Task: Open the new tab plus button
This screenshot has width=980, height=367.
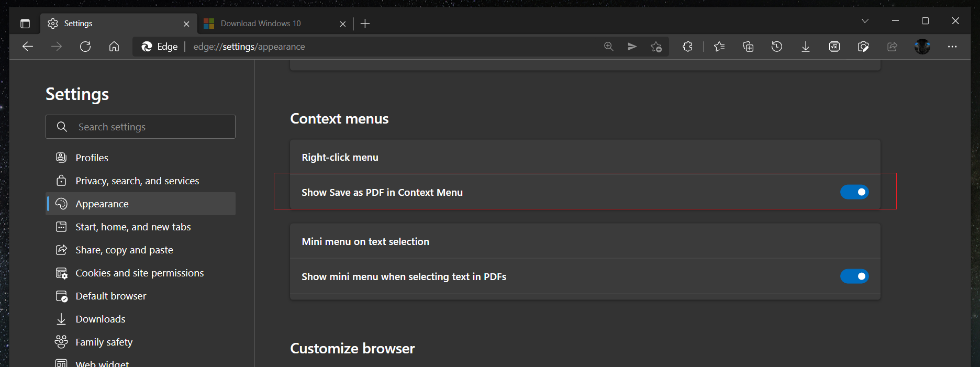Action: [365, 24]
